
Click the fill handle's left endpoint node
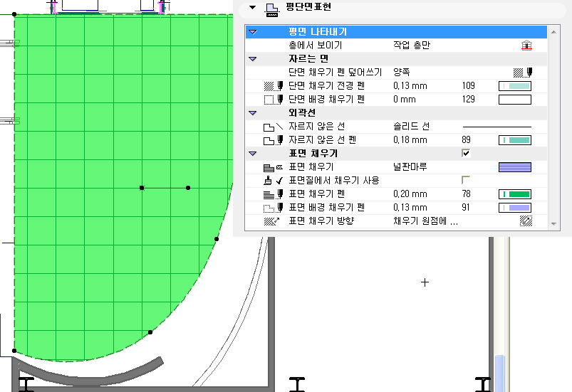tap(142, 188)
